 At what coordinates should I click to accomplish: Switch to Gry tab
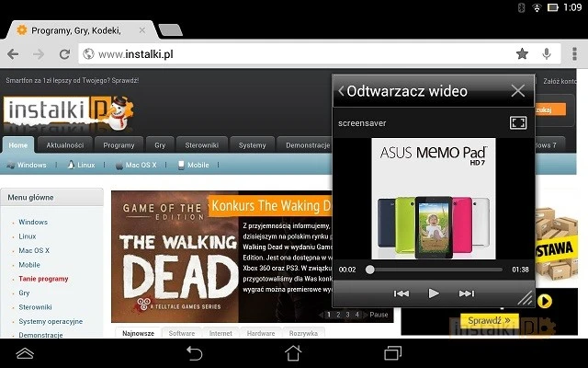click(x=160, y=145)
